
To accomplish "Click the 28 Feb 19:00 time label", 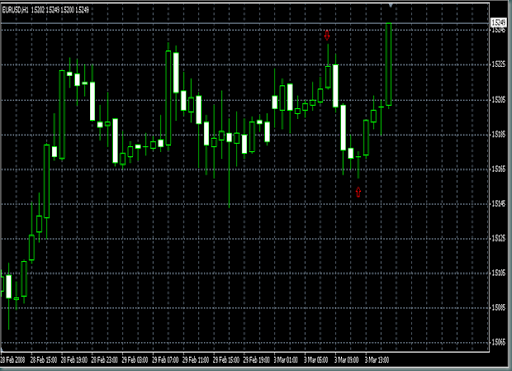I will click(74, 360).
